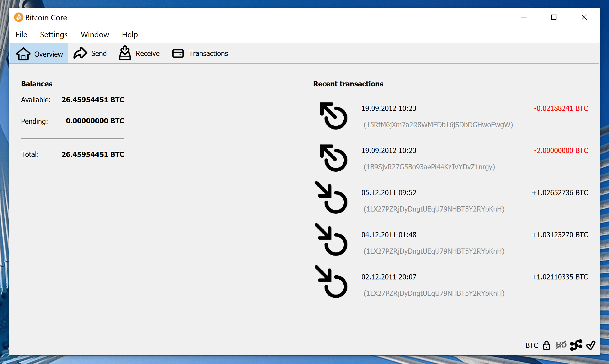Open the File menu

pyautogui.click(x=21, y=35)
